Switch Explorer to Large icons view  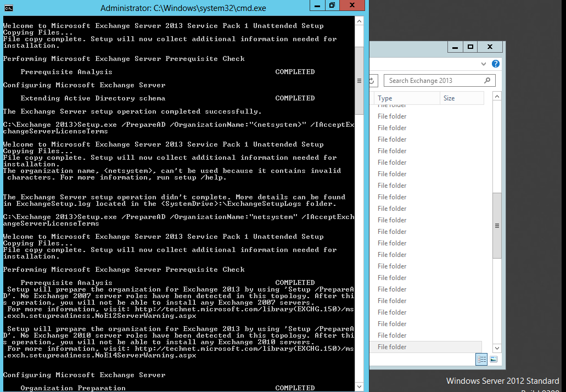[x=494, y=359]
